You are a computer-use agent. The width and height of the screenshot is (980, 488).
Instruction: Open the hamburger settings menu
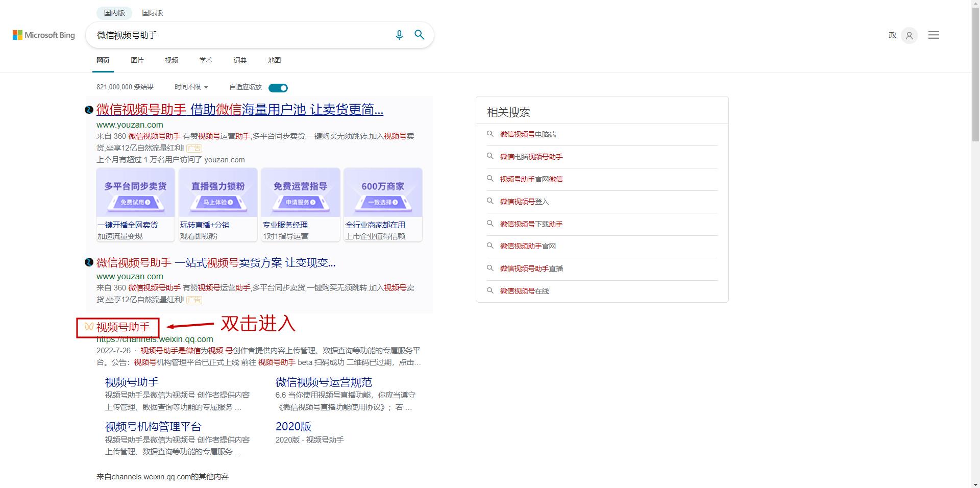click(934, 35)
